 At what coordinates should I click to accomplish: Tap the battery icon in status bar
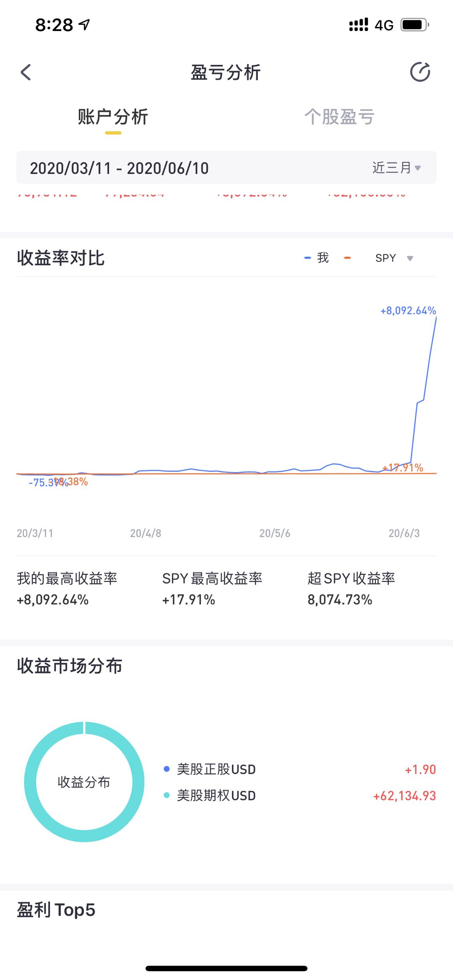coord(415,25)
